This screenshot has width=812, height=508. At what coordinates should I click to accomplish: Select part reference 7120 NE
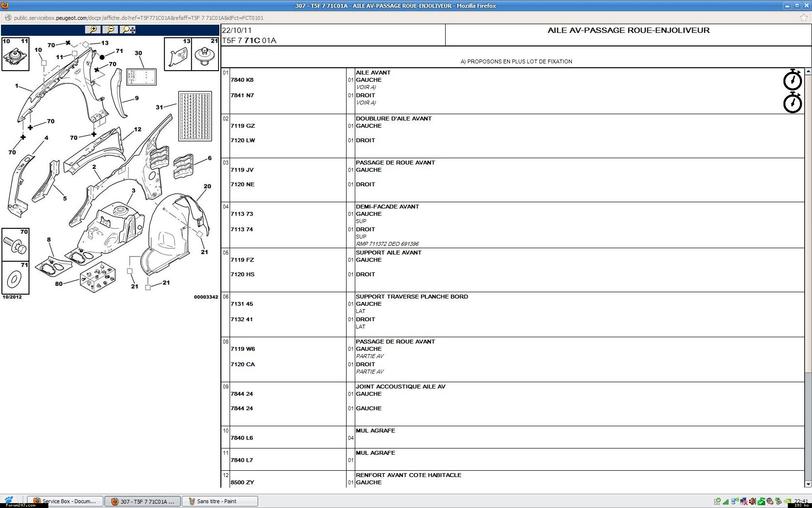pyautogui.click(x=243, y=184)
